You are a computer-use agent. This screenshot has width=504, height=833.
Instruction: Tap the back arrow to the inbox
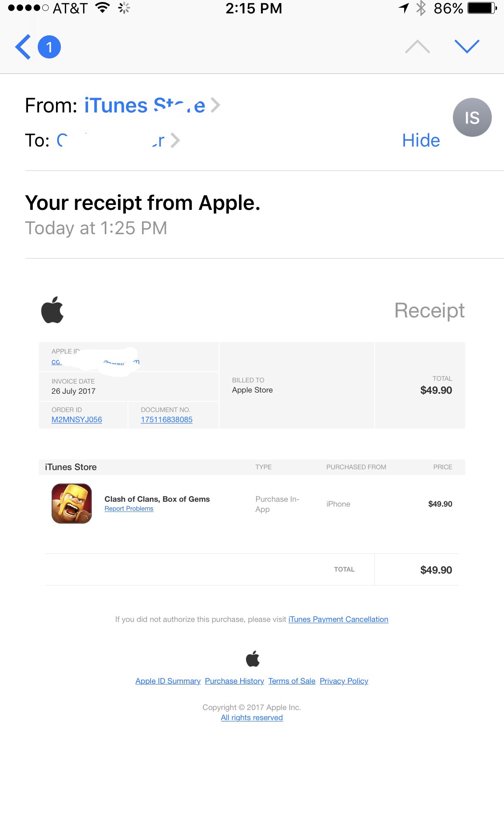point(23,47)
